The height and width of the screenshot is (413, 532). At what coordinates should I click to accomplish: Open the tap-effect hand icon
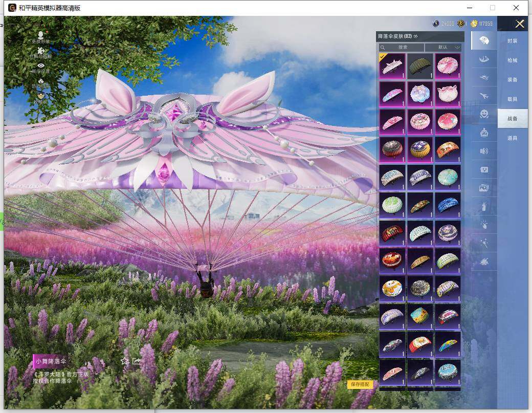(x=484, y=224)
